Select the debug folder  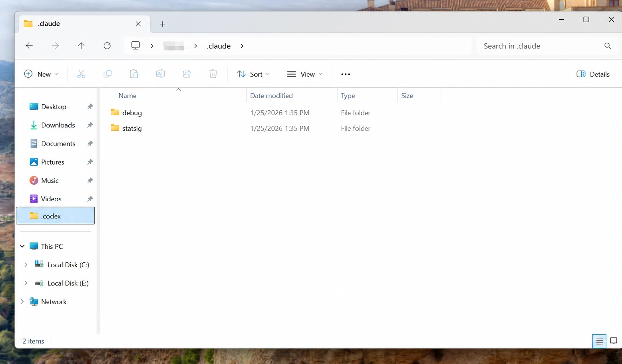tap(132, 113)
